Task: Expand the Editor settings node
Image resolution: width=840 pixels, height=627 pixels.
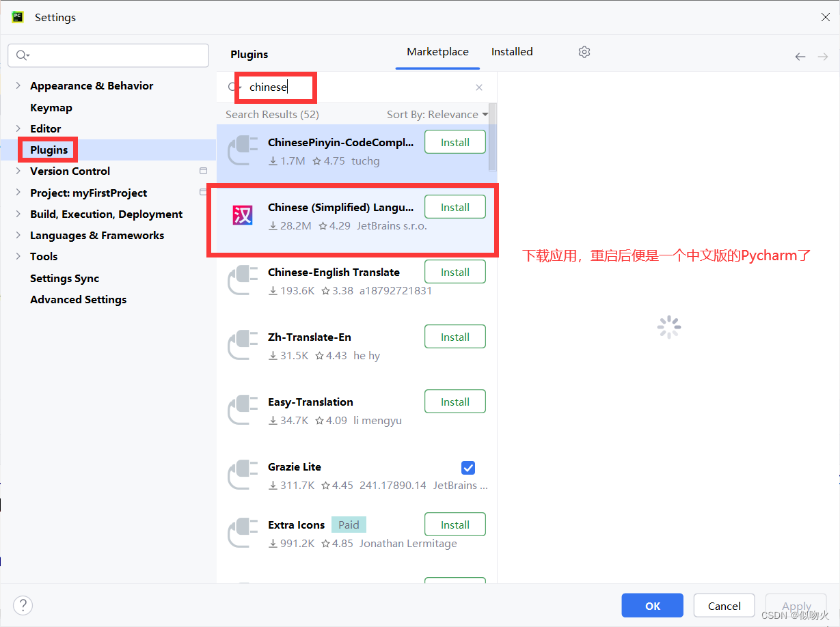Action: pos(18,128)
